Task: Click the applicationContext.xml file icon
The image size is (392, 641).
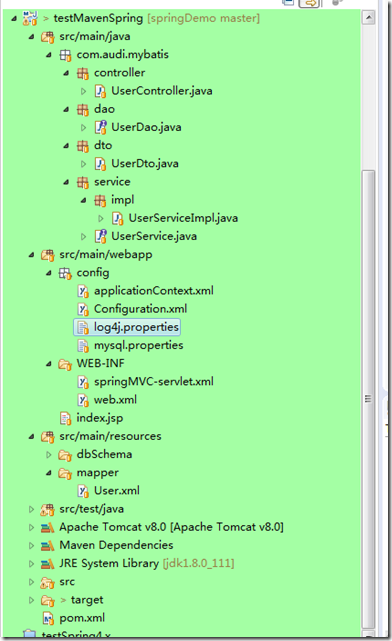Action: click(x=83, y=291)
